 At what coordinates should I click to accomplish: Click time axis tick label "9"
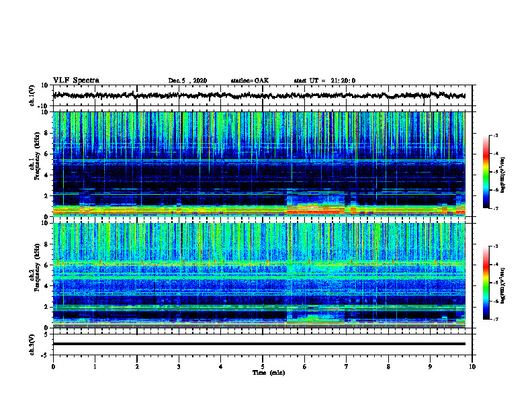click(x=430, y=367)
